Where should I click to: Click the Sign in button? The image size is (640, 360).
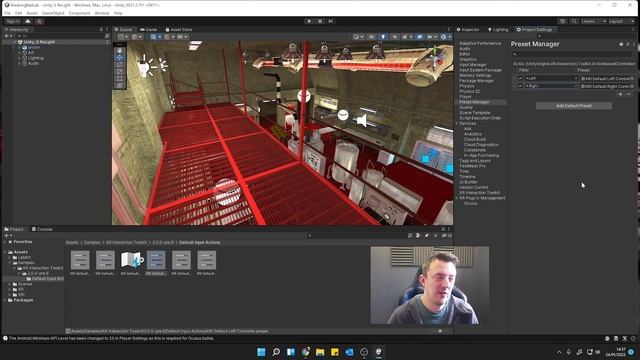coord(13,21)
